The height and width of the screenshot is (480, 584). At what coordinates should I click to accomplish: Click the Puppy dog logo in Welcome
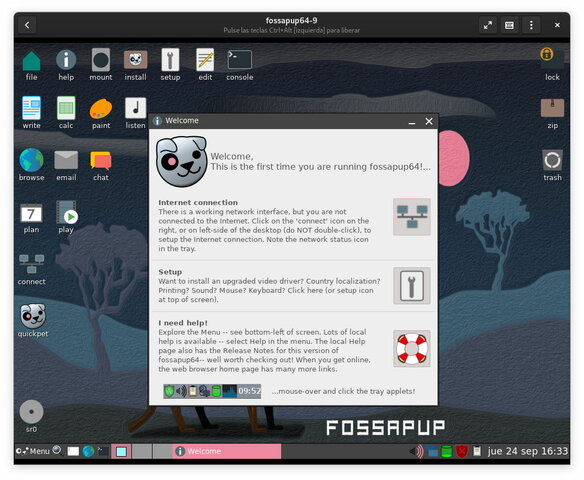(x=181, y=161)
